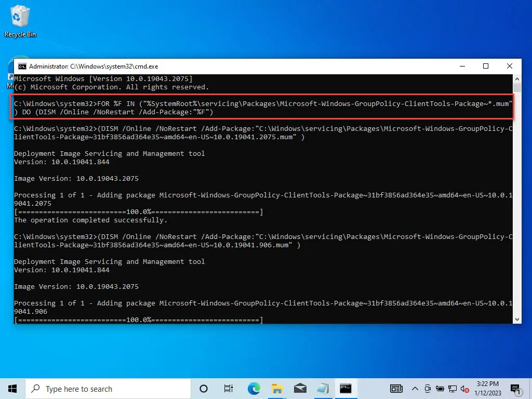532x399 pixels.
Task: Open the network tray icon
Action: click(x=453, y=389)
